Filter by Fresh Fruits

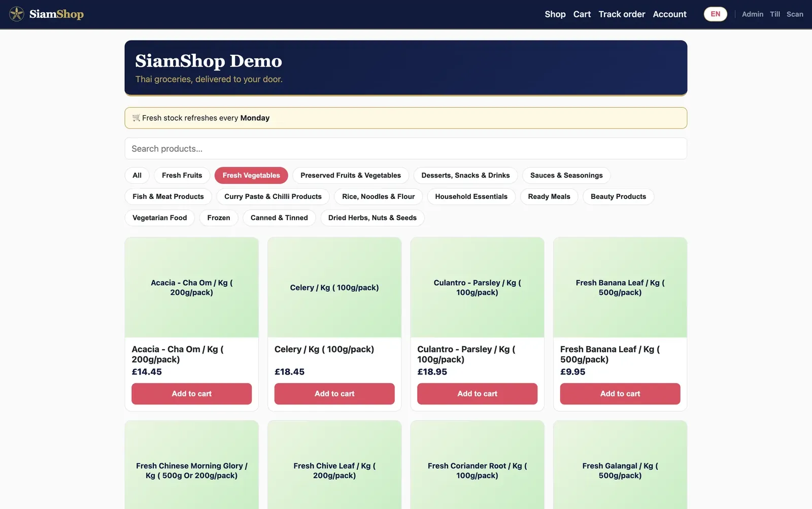[182, 176]
